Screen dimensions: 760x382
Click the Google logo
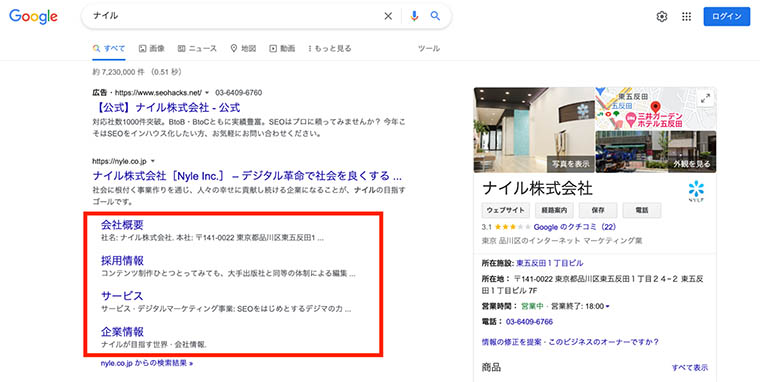(x=33, y=16)
